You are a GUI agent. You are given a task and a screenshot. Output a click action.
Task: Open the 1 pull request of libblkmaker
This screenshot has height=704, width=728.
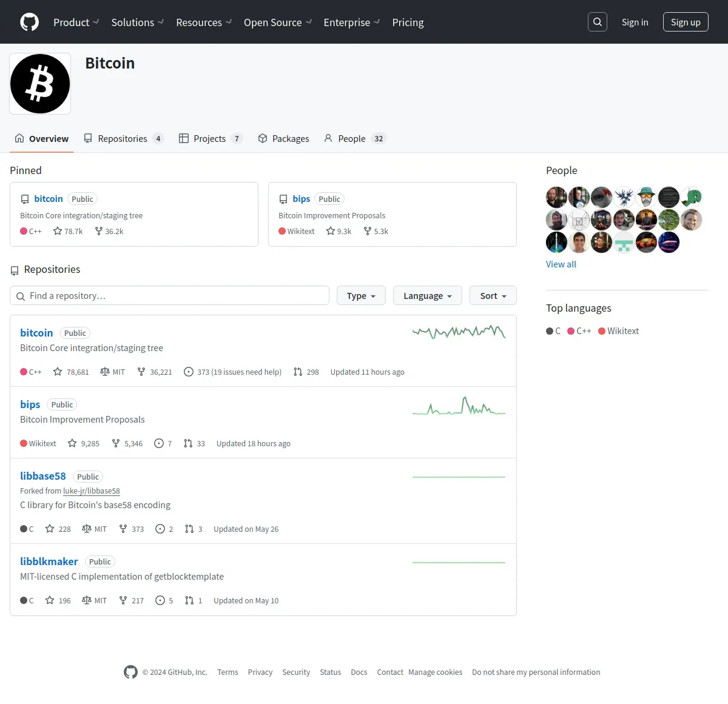point(194,600)
